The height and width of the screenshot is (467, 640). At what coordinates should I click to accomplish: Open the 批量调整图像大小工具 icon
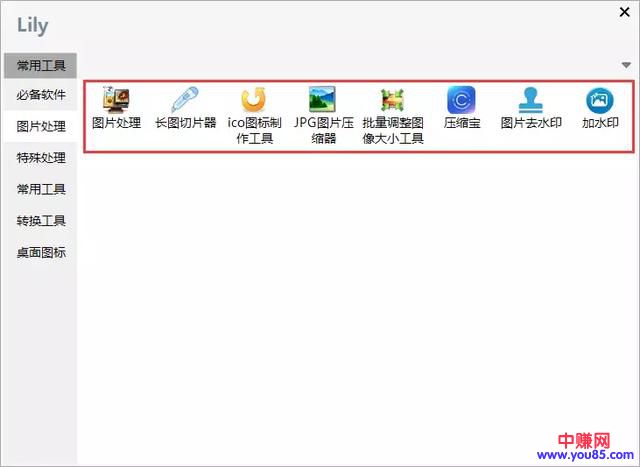point(392,99)
